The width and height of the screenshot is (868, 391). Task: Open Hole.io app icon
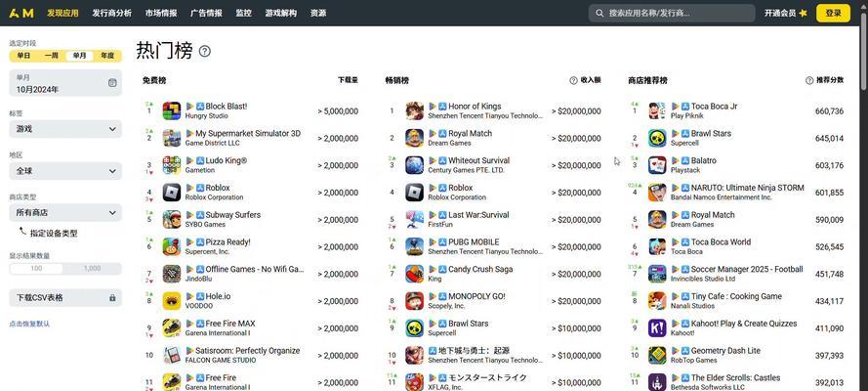point(172,301)
